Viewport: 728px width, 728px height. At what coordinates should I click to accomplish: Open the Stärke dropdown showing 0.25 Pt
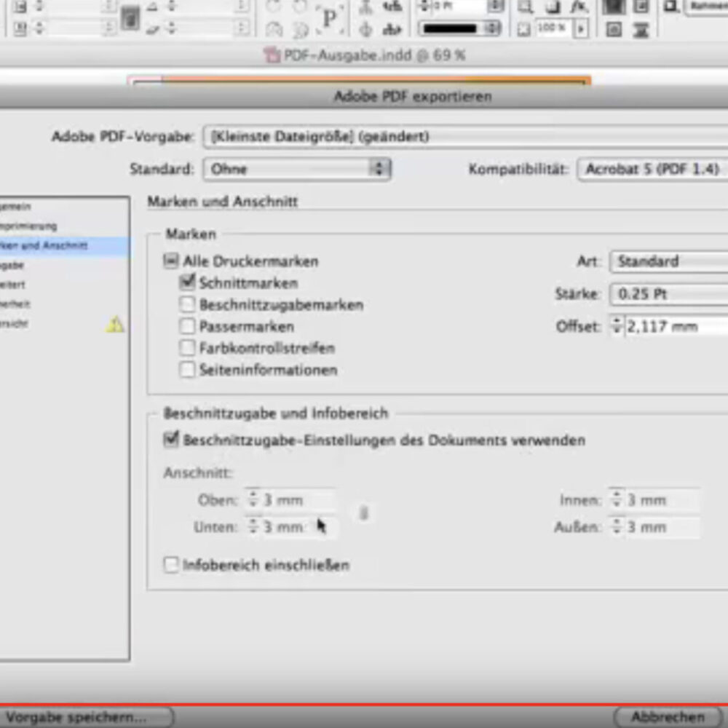(x=669, y=294)
